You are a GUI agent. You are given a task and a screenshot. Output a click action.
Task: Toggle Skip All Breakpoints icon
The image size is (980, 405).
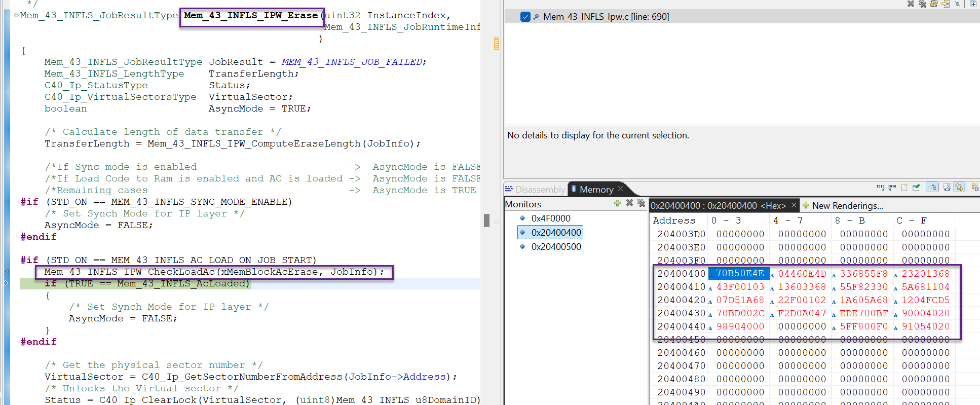[957, 4]
